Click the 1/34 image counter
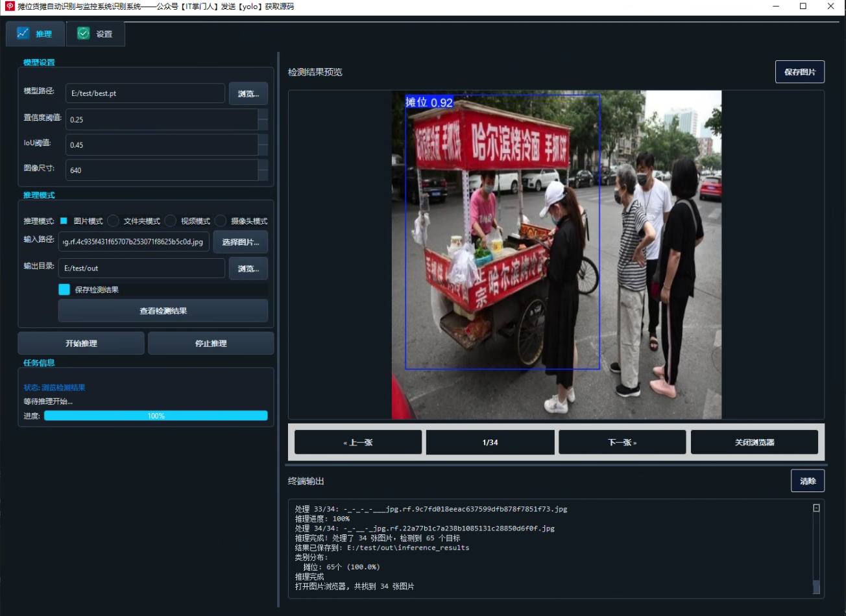The image size is (846, 616). coord(490,442)
